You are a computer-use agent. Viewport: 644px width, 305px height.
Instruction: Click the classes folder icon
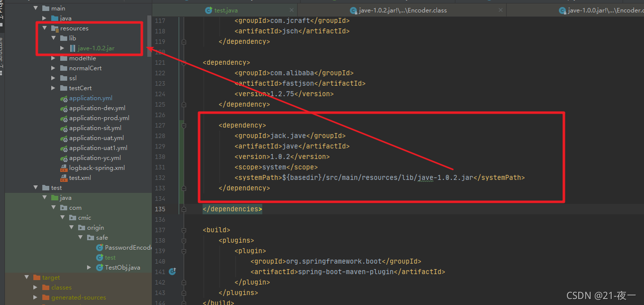46,288
